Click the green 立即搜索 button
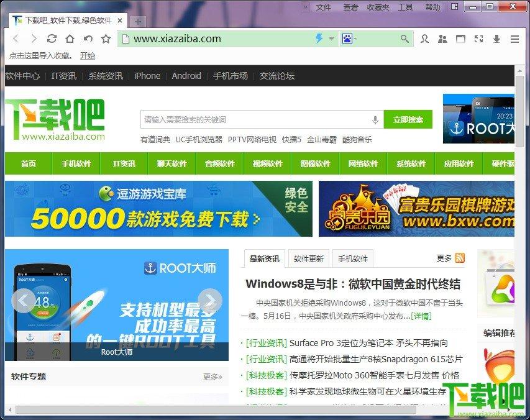 click(408, 119)
